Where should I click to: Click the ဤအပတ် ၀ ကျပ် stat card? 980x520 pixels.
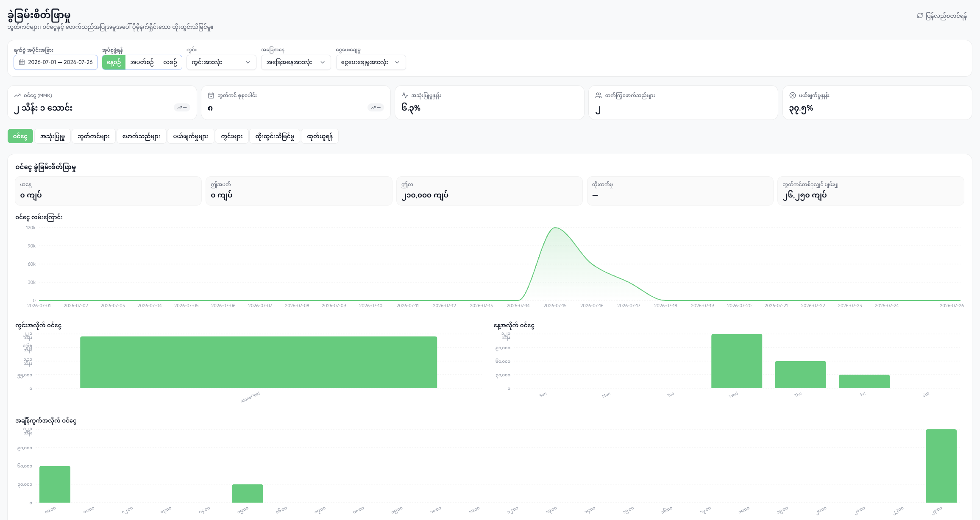coord(299,191)
